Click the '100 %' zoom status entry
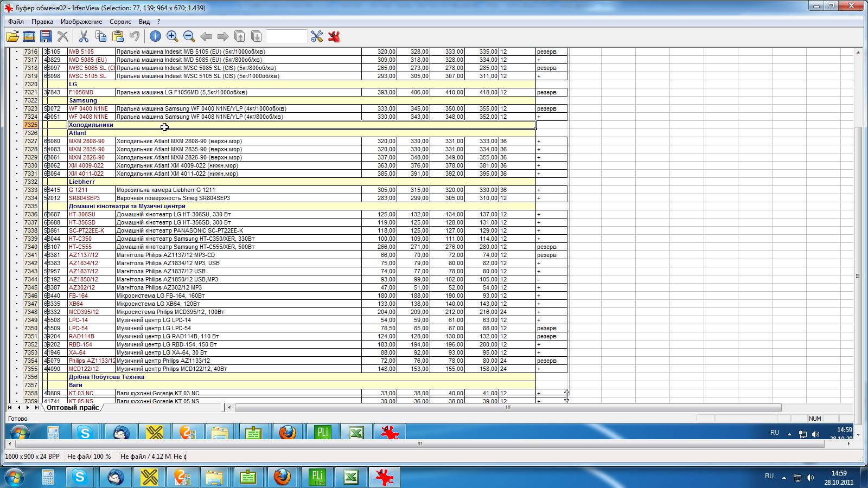Image resolution: width=868 pixels, height=488 pixels. click(x=102, y=457)
